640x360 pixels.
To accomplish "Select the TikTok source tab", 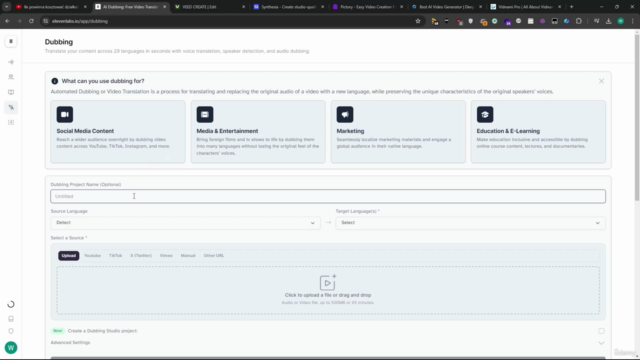I will [x=116, y=256].
